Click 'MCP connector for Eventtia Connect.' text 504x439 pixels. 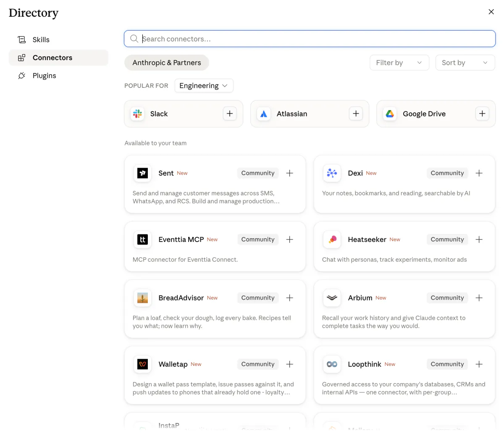tap(185, 260)
